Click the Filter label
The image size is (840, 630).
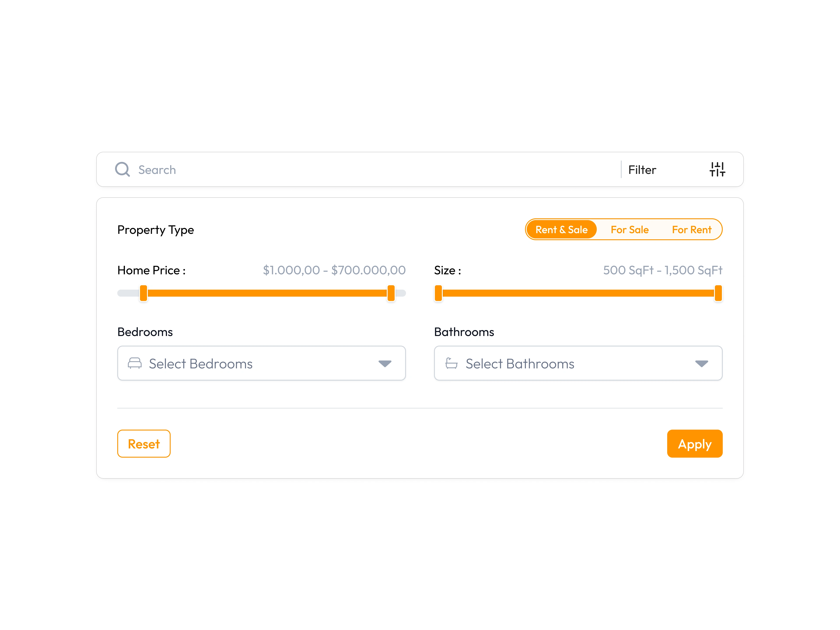pyautogui.click(x=642, y=170)
